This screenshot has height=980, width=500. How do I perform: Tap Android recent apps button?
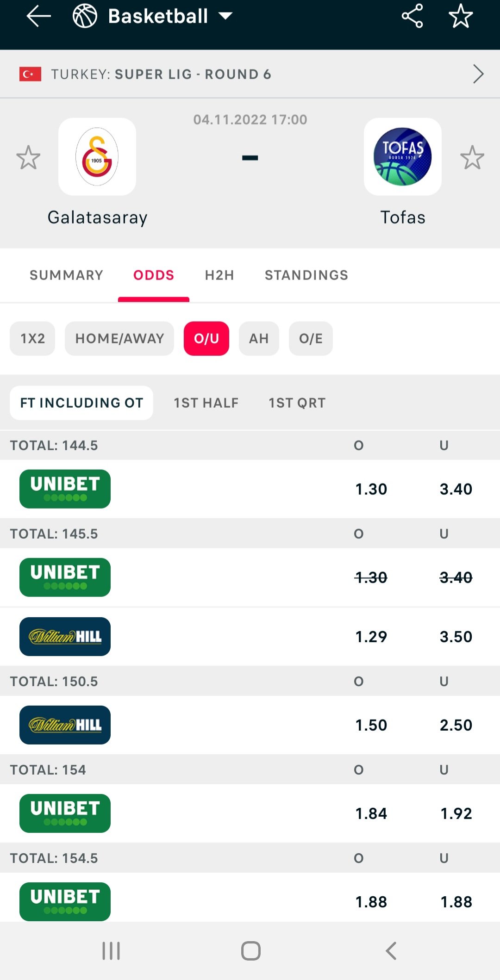[111, 951]
